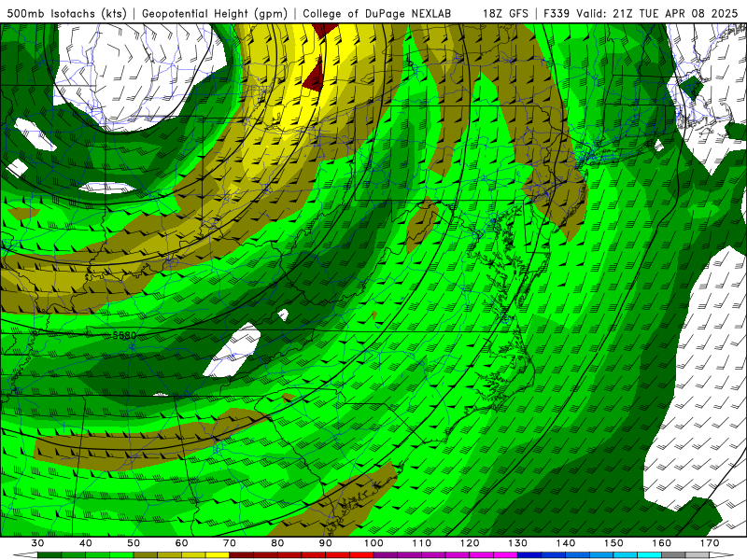Click the bright red legend swatch ending at 100
747x560 pixels.
pyautogui.click(x=361, y=555)
